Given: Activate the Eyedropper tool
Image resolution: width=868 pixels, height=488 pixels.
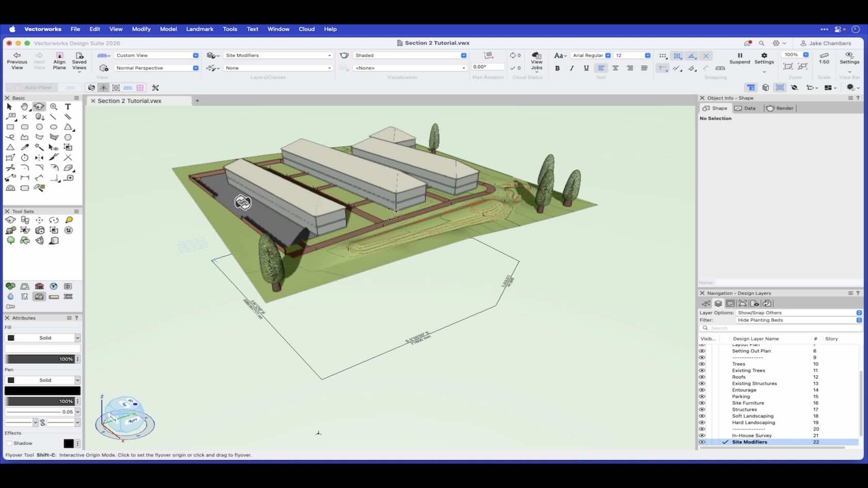Looking at the screenshot, I should coord(24,147).
